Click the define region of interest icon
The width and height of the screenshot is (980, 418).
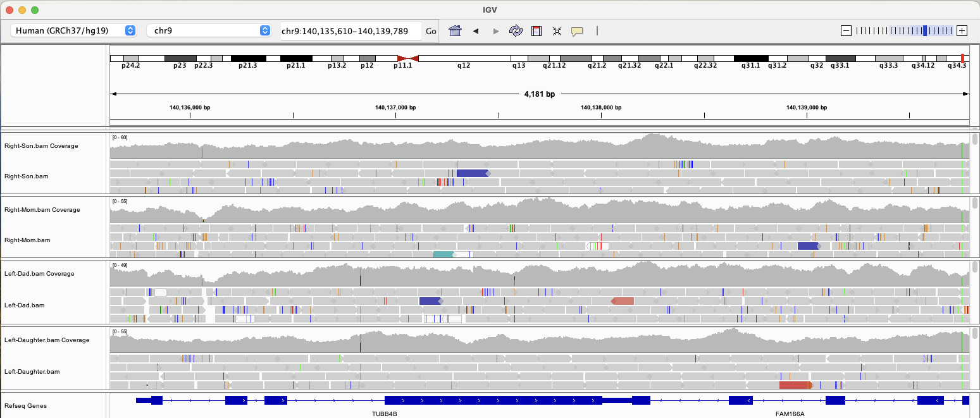pyautogui.click(x=537, y=31)
